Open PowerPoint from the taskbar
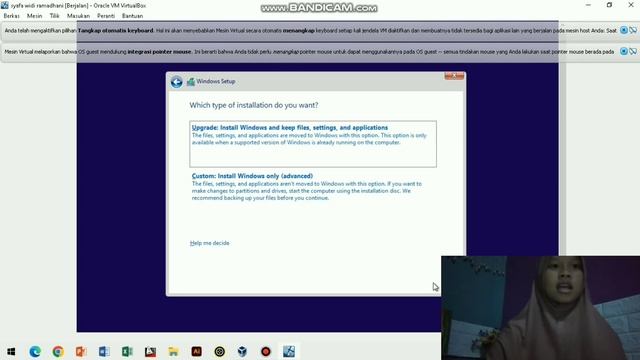640x360 pixels. point(81,351)
